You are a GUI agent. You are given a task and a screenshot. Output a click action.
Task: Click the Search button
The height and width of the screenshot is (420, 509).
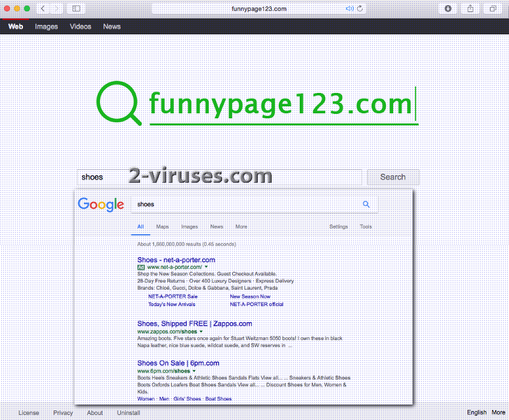tap(393, 177)
